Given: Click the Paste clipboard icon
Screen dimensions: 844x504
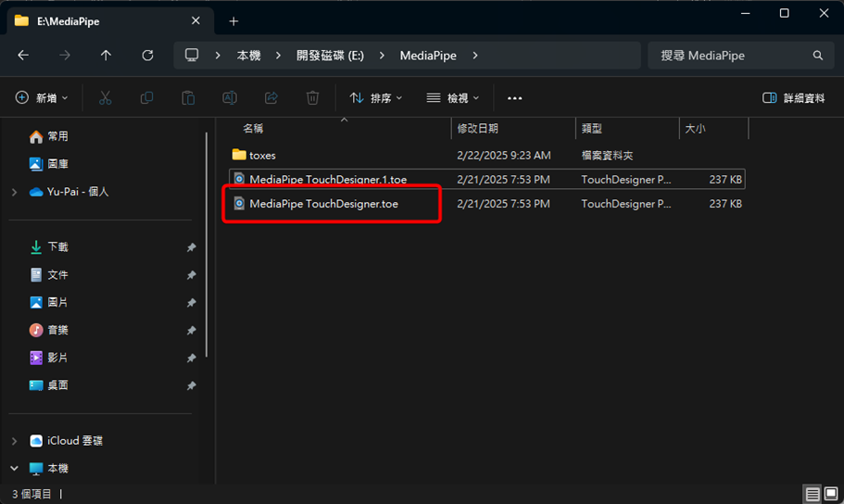Looking at the screenshot, I should click(x=188, y=98).
